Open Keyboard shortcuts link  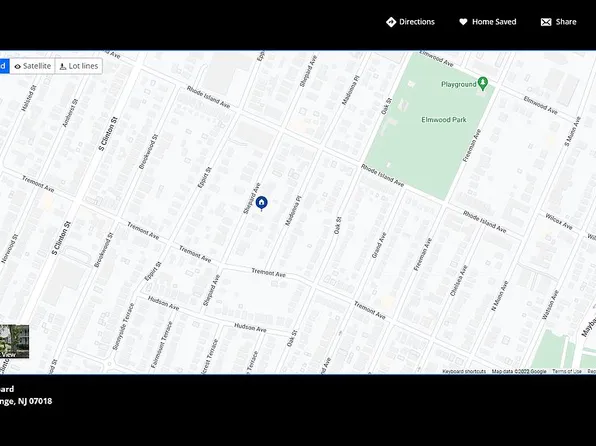tap(464, 371)
